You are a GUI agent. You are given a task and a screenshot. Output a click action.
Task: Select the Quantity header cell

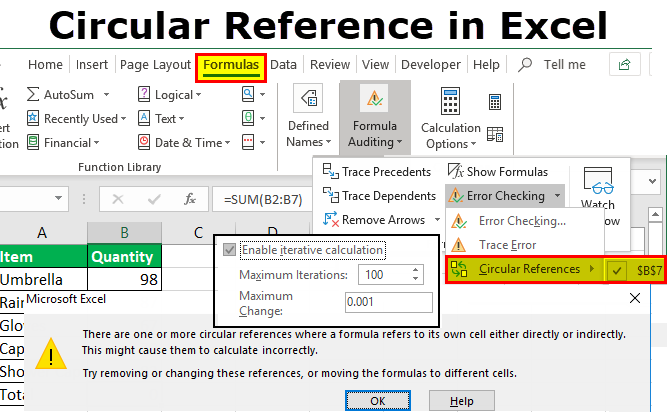pos(124,256)
